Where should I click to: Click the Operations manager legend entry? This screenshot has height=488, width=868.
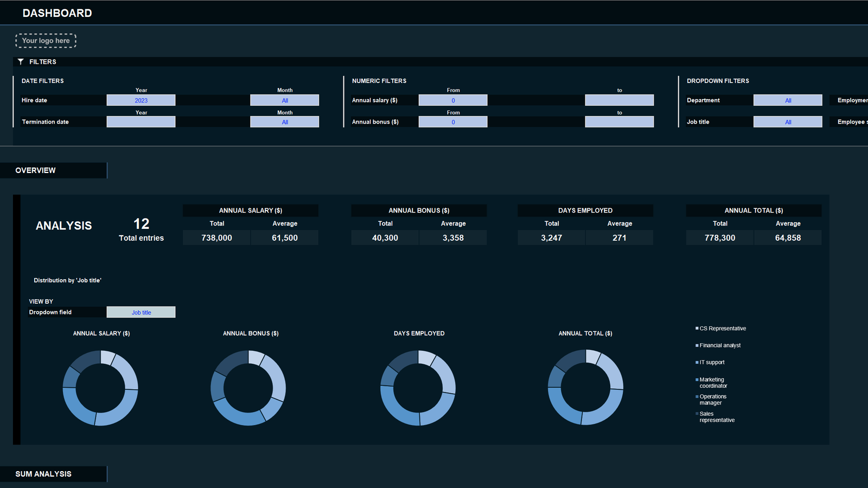coord(712,400)
